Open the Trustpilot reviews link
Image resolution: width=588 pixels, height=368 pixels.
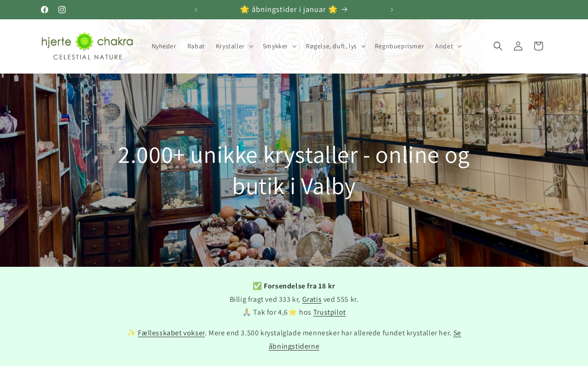coord(329,312)
